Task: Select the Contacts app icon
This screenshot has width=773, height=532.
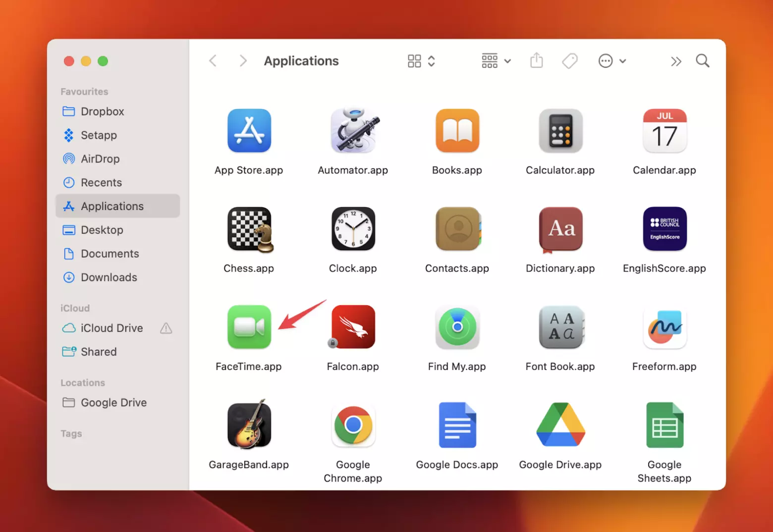Action: point(458,229)
